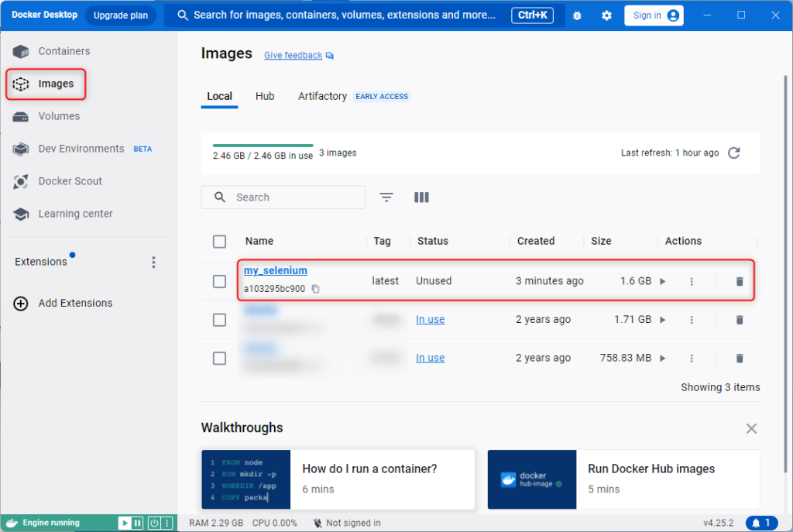Open more actions for the 1.71 GB image
The height and width of the screenshot is (532, 793).
692,320
